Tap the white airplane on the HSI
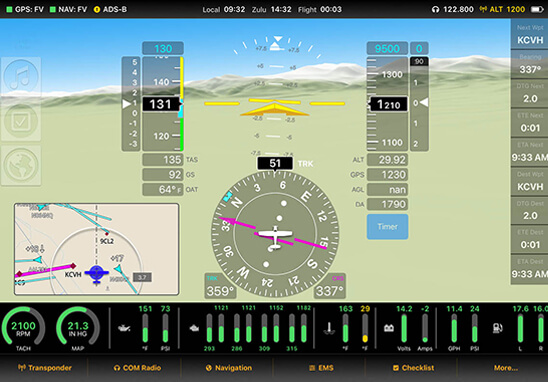 click(275, 237)
